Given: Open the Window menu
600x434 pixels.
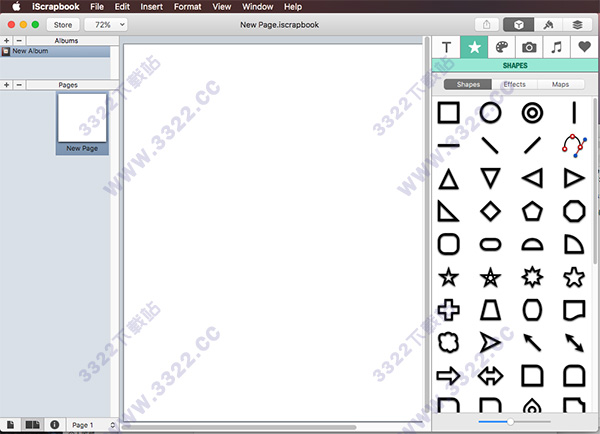Looking at the screenshot, I should [258, 7].
